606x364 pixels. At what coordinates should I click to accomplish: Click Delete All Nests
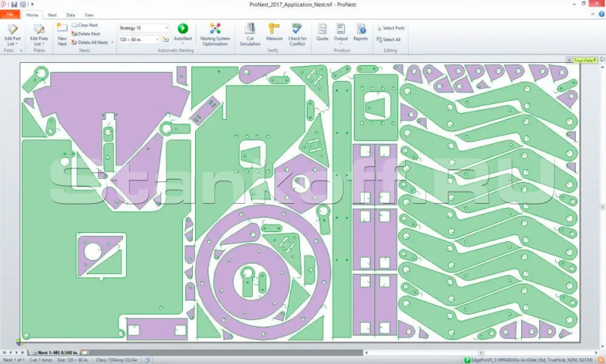pos(92,43)
